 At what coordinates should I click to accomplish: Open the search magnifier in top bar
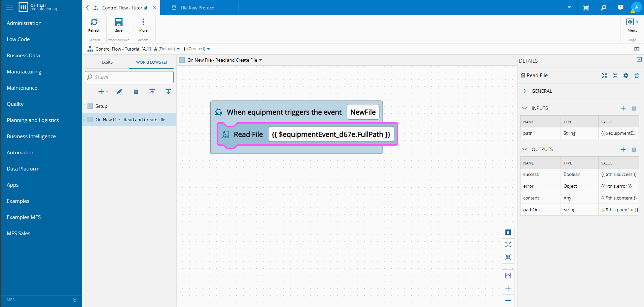point(603,7)
